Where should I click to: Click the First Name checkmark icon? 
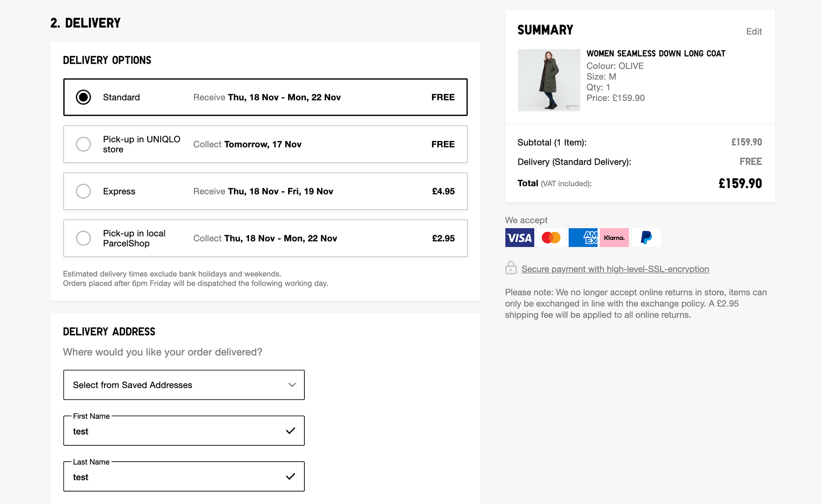pos(291,431)
